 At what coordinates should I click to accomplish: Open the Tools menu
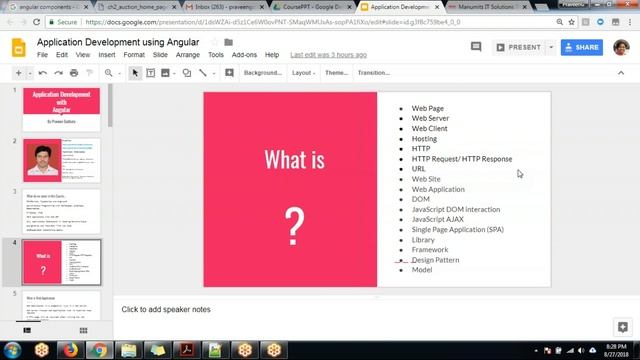(x=216, y=55)
